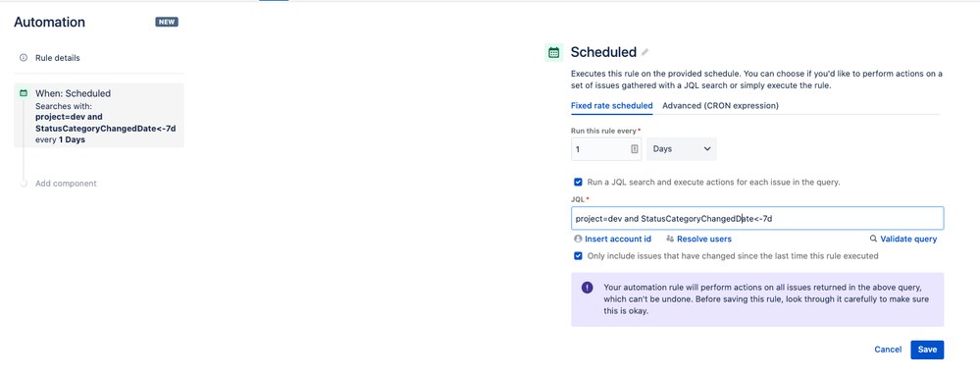The image size is (980, 379).
Task: Toggle Only include issues that have changed checkbox
Action: click(578, 256)
